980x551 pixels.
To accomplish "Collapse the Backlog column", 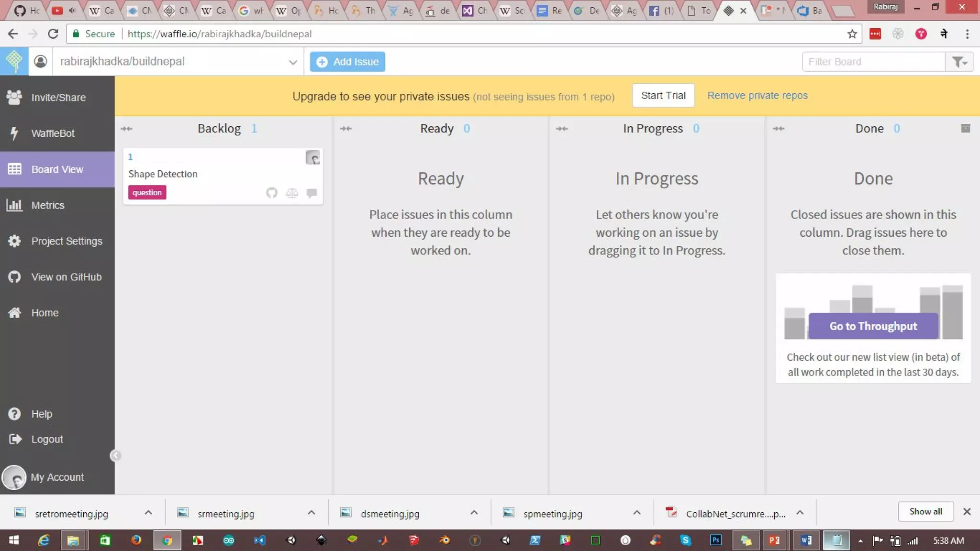I will (x=127, y=129).
